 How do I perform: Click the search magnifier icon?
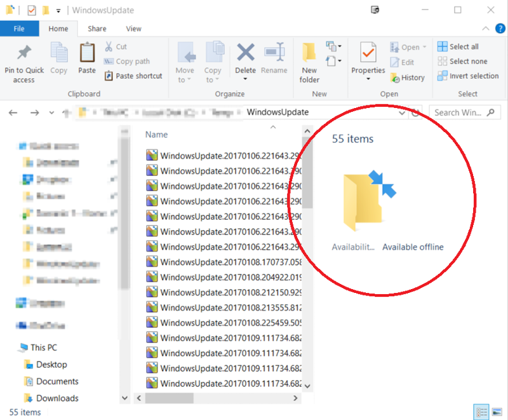[491, 112]
